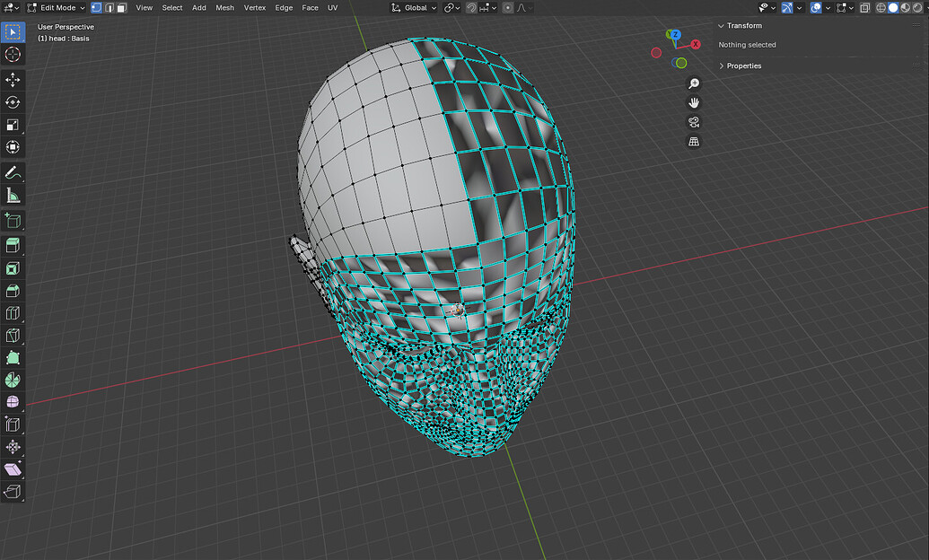Switch to the Scale tool
Screen dimensions: 929x560
[13, 125]
